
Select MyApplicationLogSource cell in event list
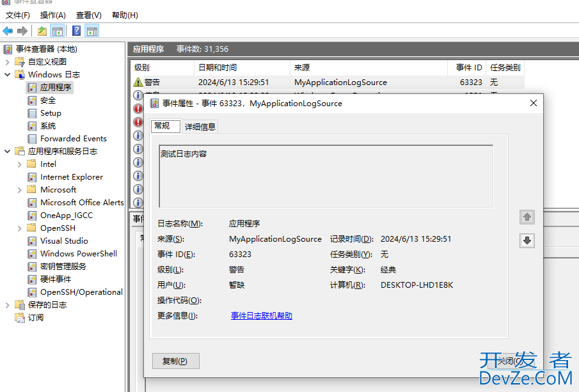pos(340,82)
